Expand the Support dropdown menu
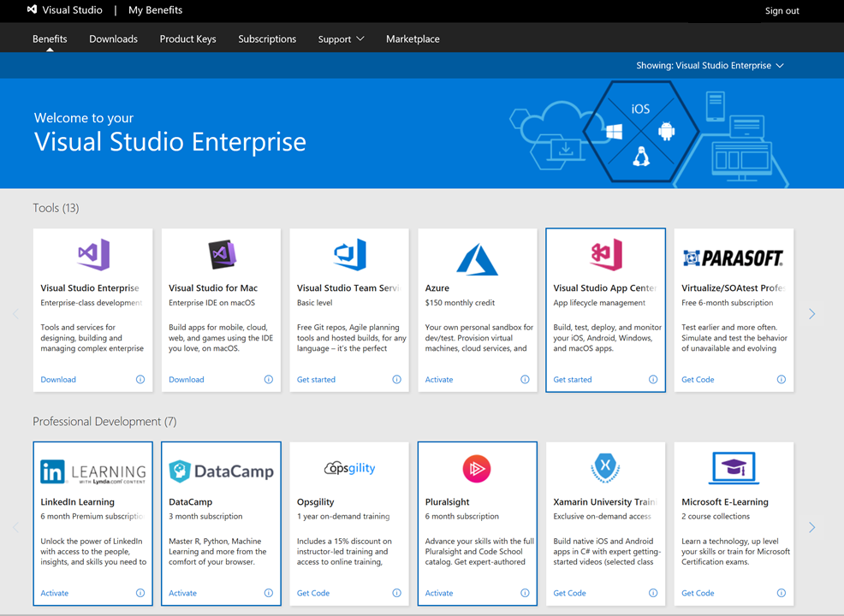This screenshot has height=616, width=844. pos(341,38)
